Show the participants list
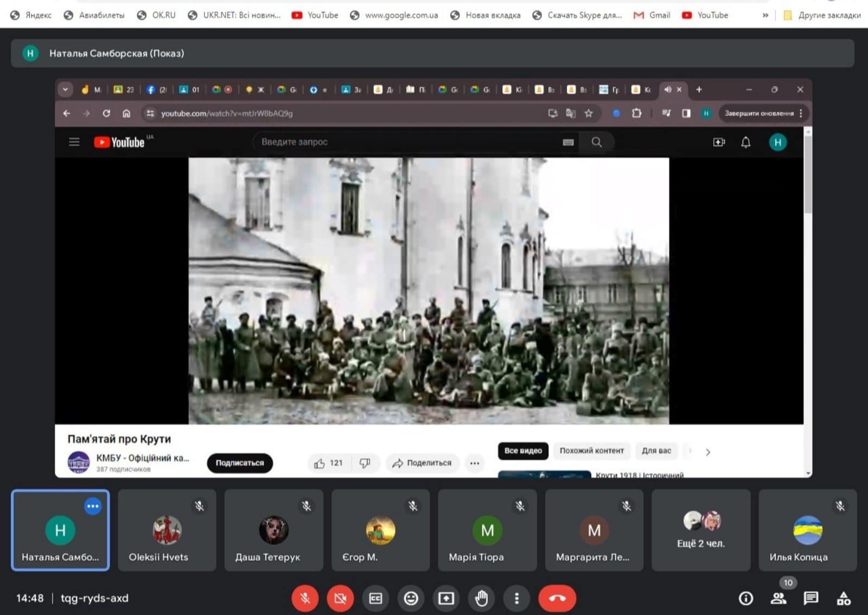The image size is (868, 615). pyautogui.click(x=778, y=598)
